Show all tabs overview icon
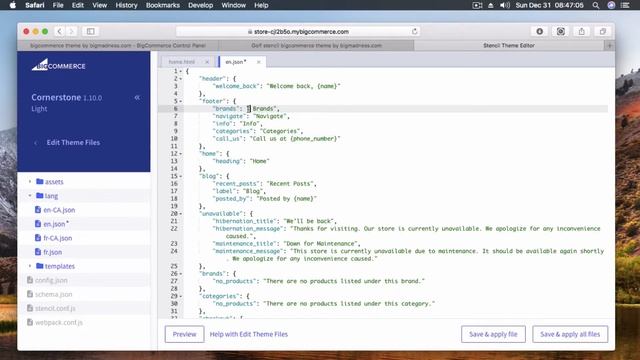The height and width of the screenshot is (360, 640). 602,31
